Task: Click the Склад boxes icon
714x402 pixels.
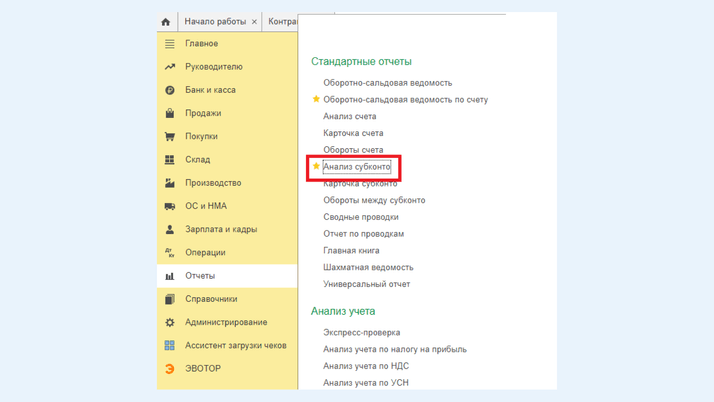Action: point(169,159)
